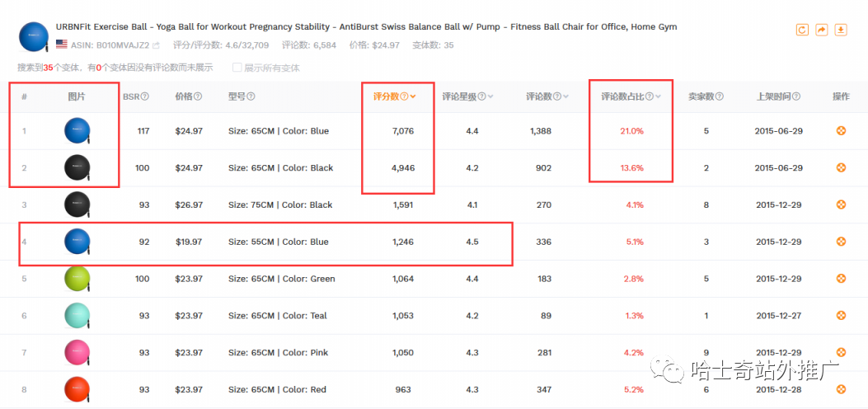Click the 变体数: 35 summary text
Viewport: 868px width, 409px height.
click(433, 45)
